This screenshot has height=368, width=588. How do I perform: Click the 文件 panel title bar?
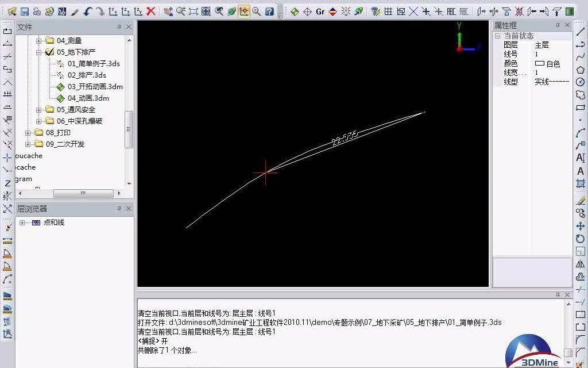click(26, 26)
